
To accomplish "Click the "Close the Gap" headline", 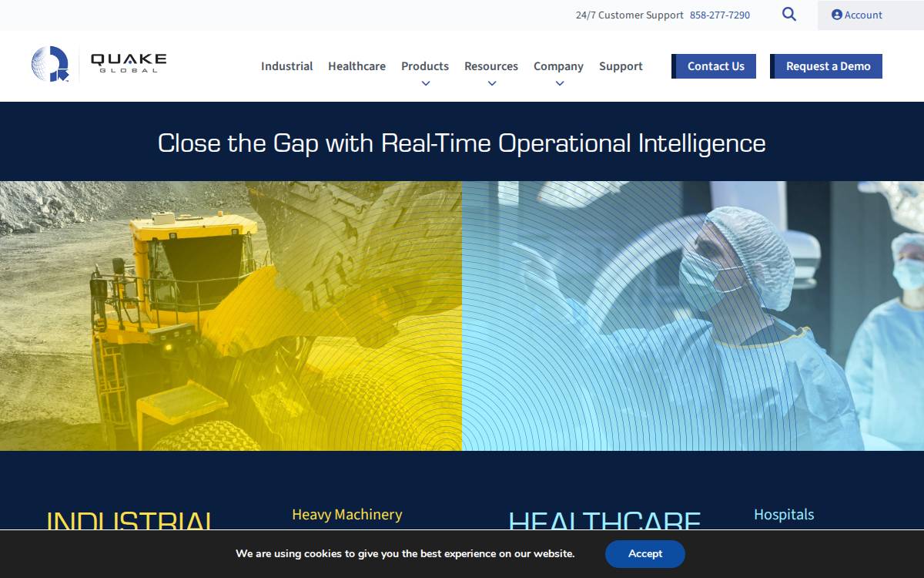I will pyautogui.click(x=462, y=143).
